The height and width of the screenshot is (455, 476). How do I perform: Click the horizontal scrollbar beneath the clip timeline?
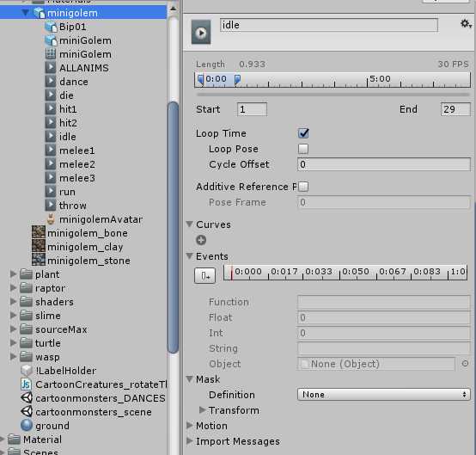[x=333, y=95]
